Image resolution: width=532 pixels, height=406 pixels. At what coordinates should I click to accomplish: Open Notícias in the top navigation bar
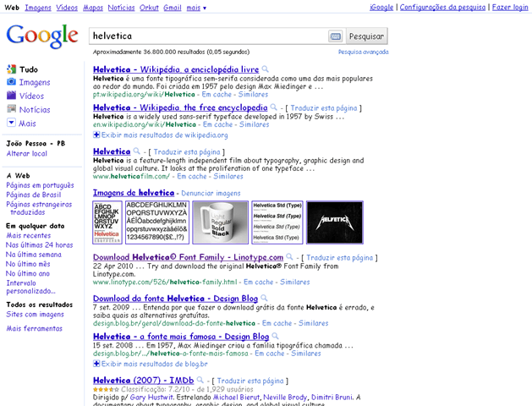click(x=121, y=8)
